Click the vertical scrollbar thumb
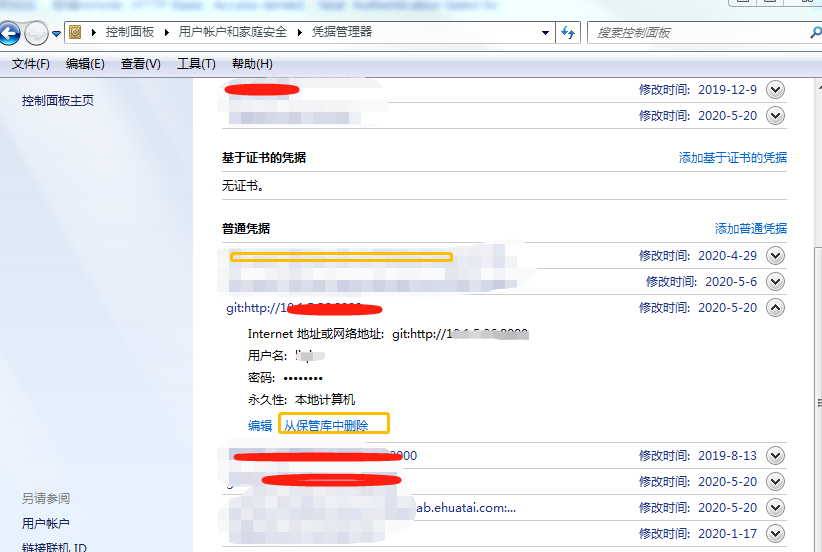This screenshot has height=552, width=822. click(819, 403)
